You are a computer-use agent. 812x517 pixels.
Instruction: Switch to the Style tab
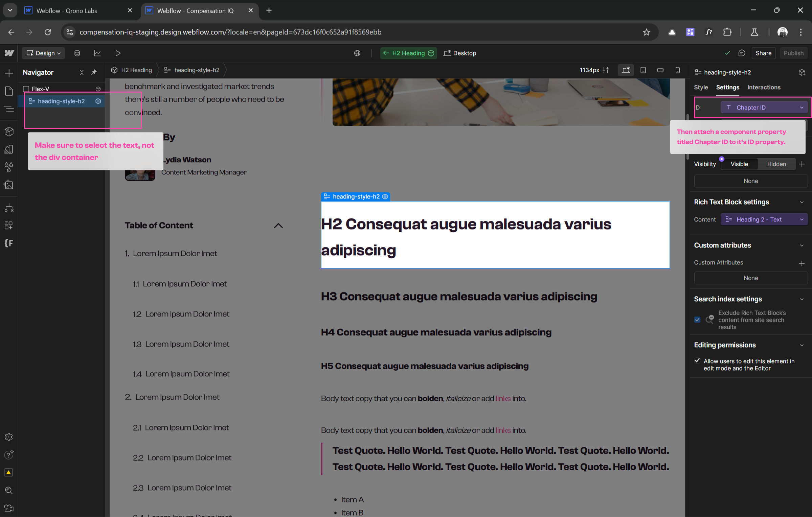click(701, 87)
